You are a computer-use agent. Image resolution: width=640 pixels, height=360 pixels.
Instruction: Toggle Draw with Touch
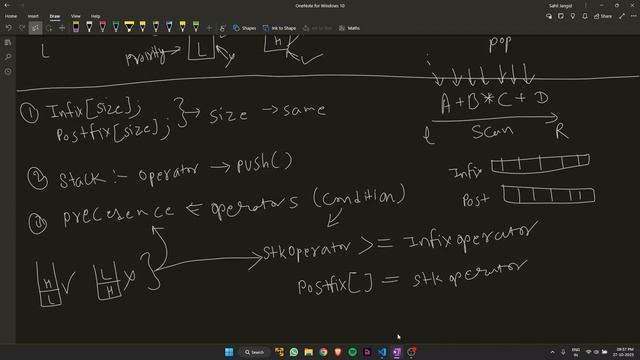pos(222,28)
